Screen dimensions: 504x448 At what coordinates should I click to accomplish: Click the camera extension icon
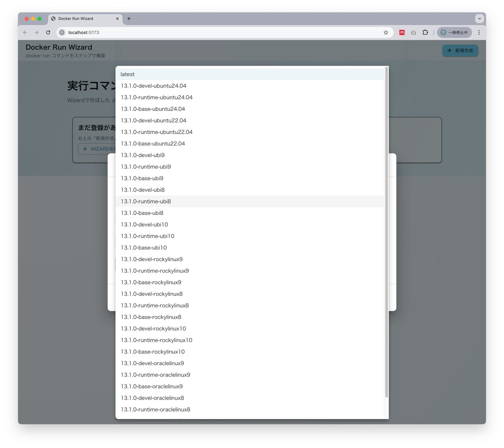pos(414,32)
